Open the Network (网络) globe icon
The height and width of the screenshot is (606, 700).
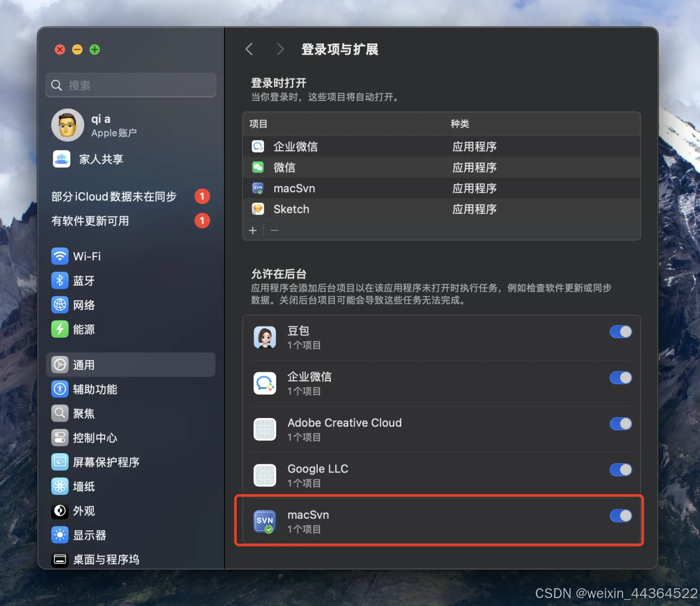coord(60,305)
